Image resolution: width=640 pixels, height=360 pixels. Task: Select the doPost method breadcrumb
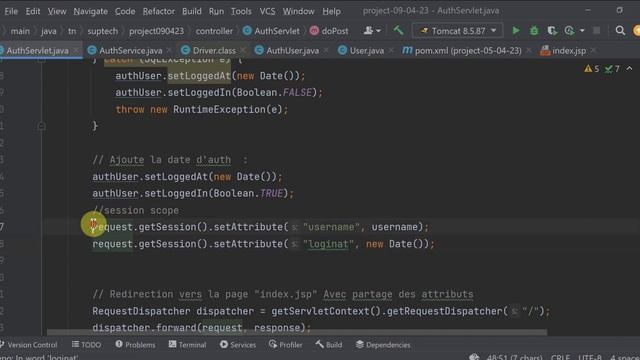tap(329, 31)
